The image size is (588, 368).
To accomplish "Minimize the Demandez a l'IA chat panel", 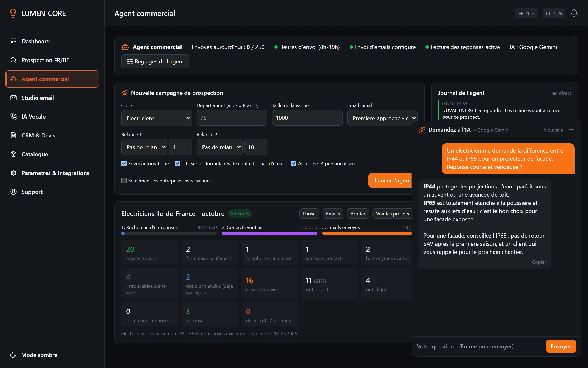I will tap(571, 130).
